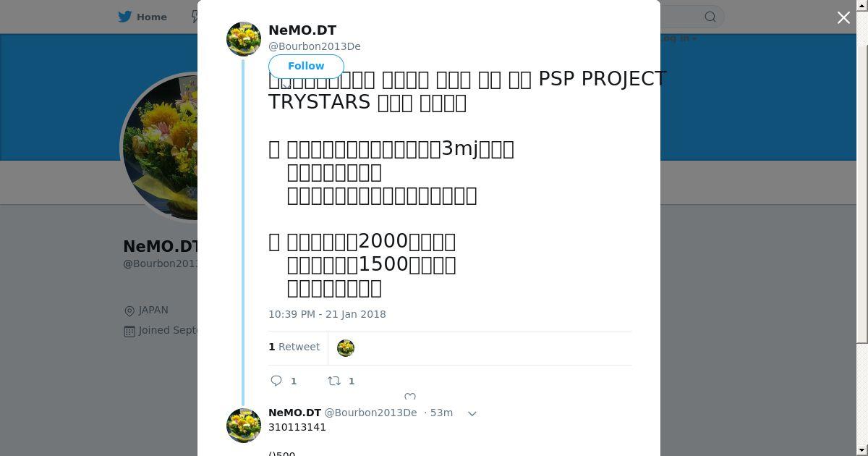Click the search magnifier icon
The width and height of the screenshot is (868, 456).
710,17
